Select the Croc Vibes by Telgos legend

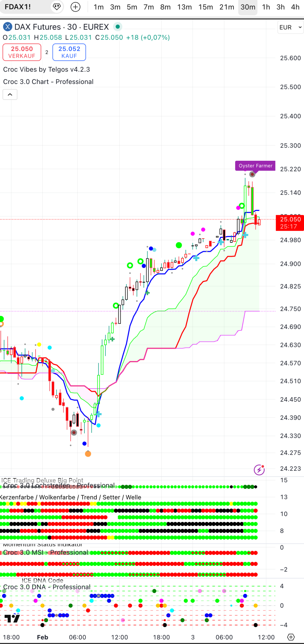[47, 69]
